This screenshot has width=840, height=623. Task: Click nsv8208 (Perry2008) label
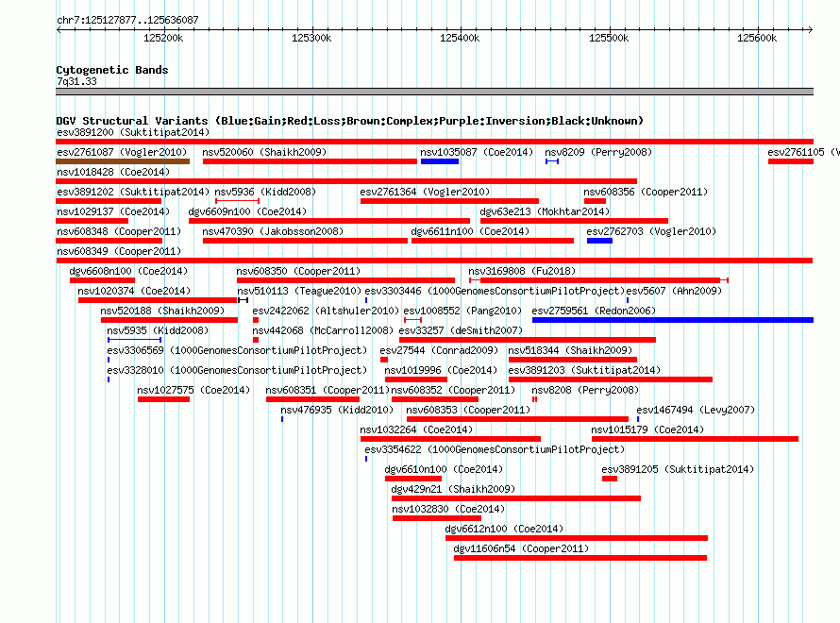pyautogui.click(x=585, y=390)
